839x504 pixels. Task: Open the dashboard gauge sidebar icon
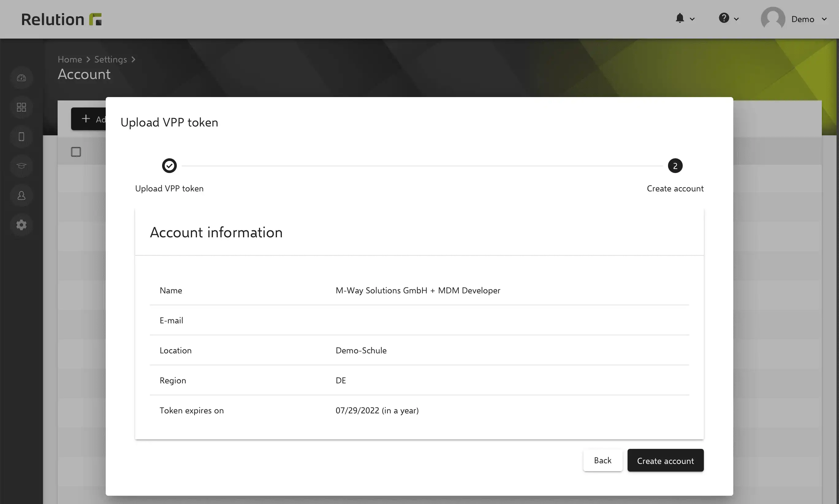pyautogui.click(x=21, y=78)
